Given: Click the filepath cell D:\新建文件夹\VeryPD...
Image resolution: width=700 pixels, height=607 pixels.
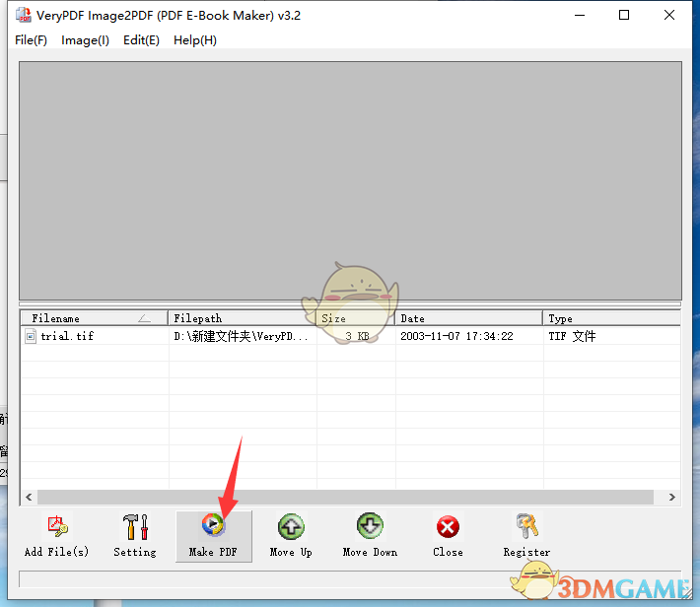Looking at the screenshot, I should (242, 336).
